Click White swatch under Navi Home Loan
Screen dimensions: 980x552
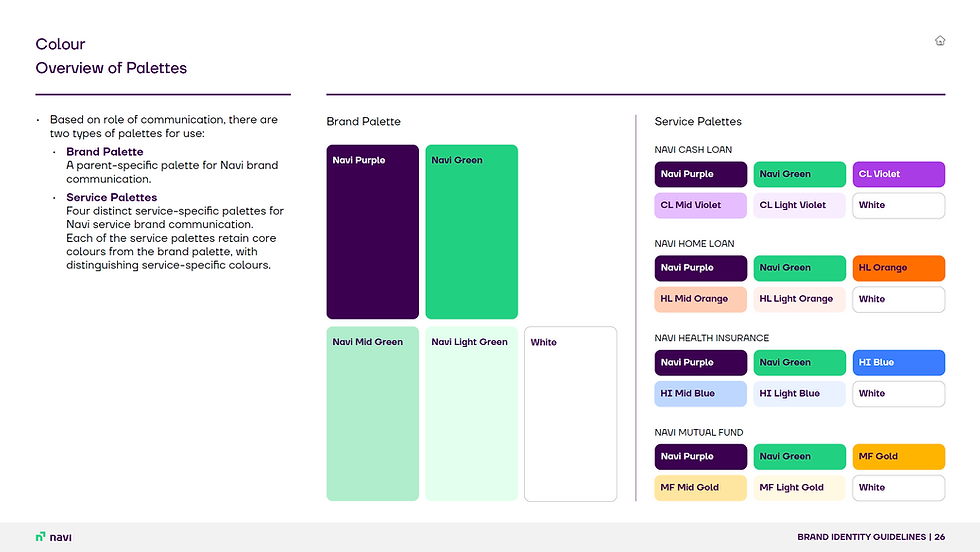899,299
